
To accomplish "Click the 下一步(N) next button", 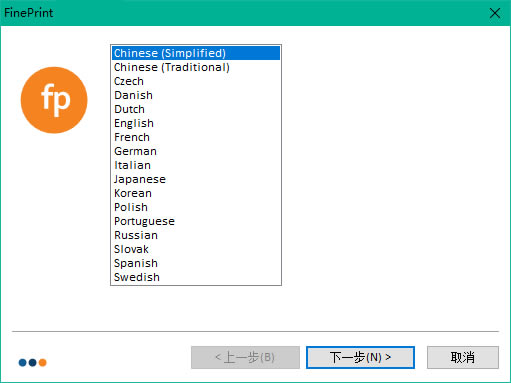I will [x=360, y=357].
